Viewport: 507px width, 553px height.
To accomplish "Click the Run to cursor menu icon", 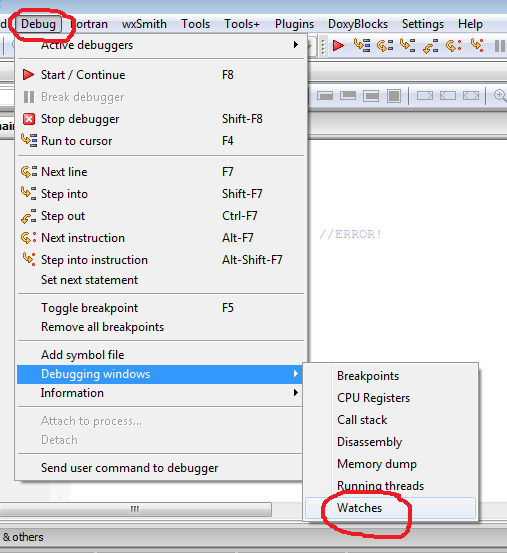I will coord(29,140).
